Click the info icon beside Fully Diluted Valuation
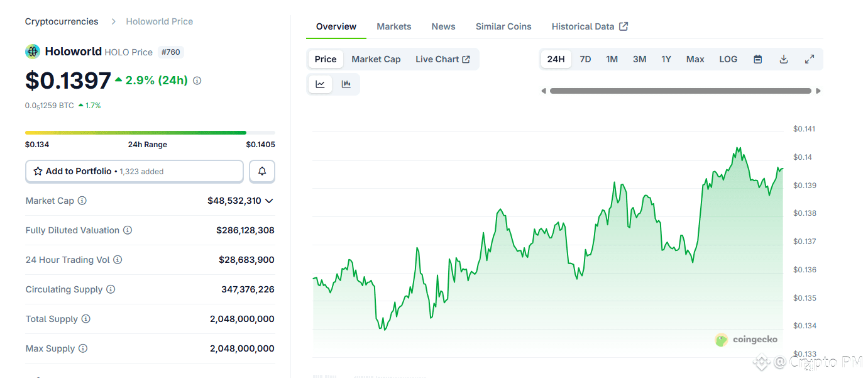The height and width of the screenshot is (378, 868). pyautogui.click(x=128, y=230)
